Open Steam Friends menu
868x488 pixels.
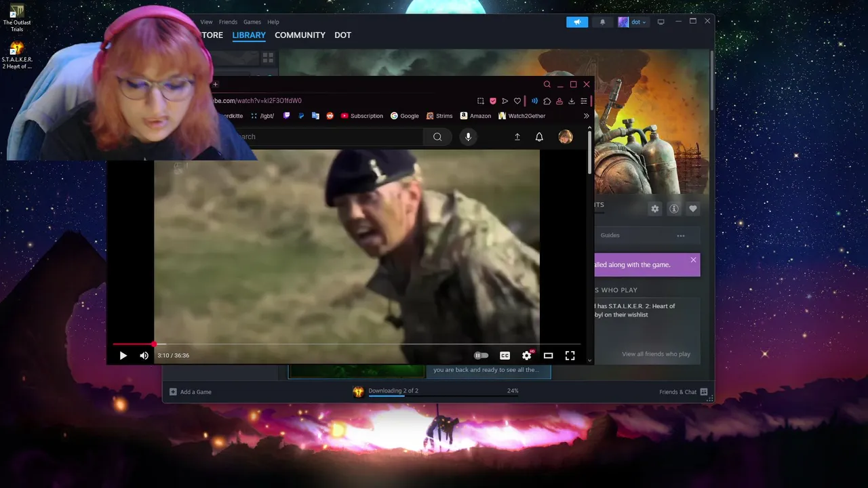click(x=228, y=22)
